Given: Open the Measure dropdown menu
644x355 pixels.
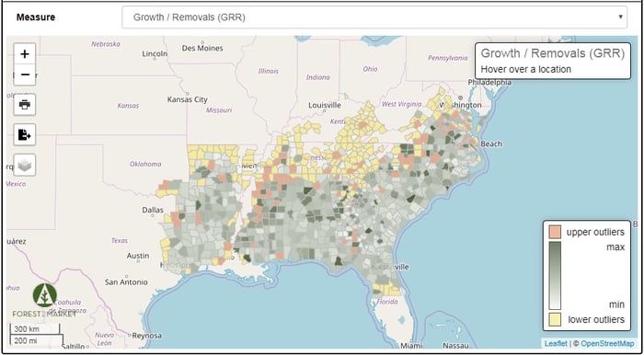Looking at the screenshot, I should point(374,17).
